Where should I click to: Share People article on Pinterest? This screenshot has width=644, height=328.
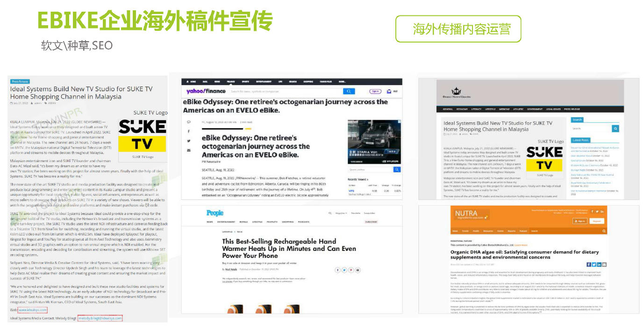point(351,270)
